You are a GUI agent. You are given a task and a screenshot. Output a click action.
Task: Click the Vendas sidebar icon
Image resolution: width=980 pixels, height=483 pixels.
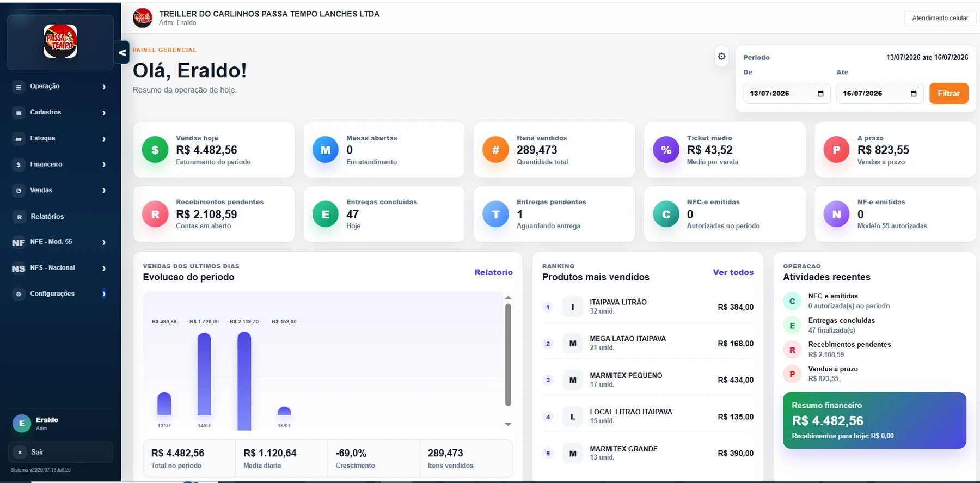(x=19, y=191)
